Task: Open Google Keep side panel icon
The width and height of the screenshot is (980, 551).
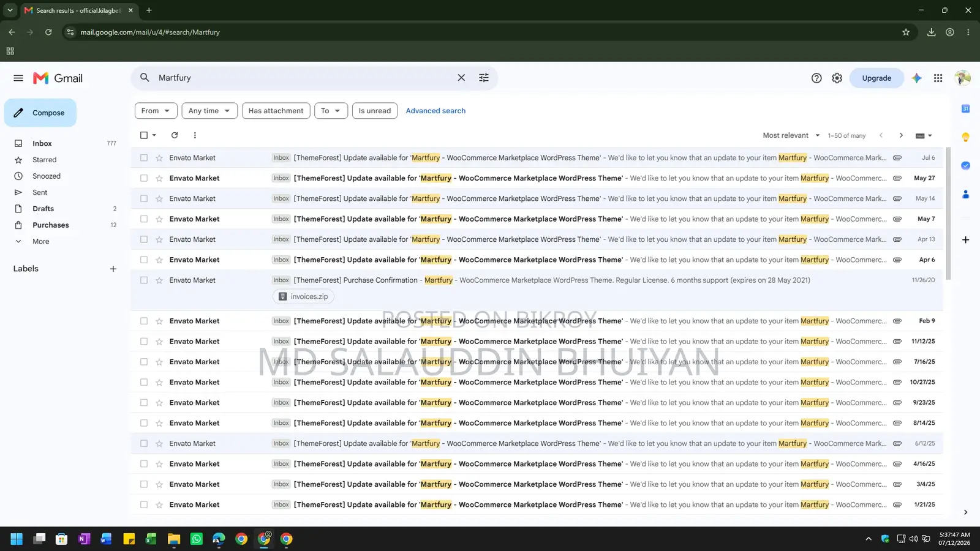Action: coord(965,137)
